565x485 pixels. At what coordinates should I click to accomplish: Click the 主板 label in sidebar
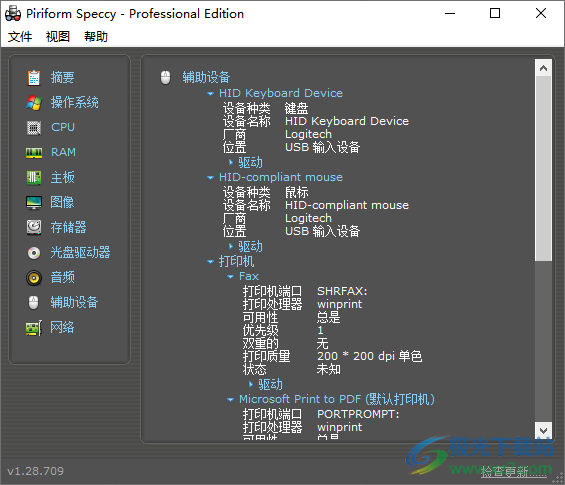(62, 177)
